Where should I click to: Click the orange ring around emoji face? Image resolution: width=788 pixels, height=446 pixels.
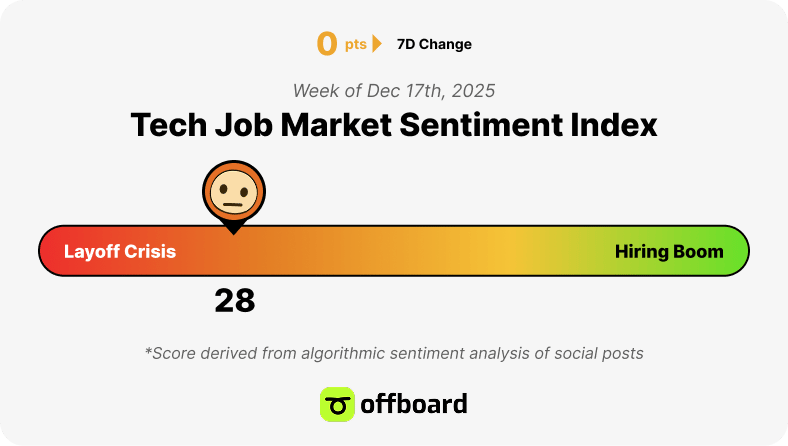tap(234, 166)
